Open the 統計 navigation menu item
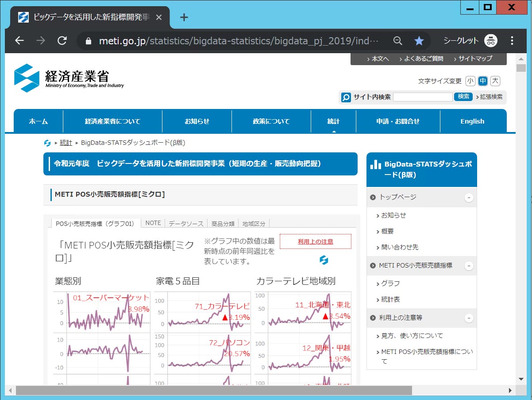 (333, 121)
